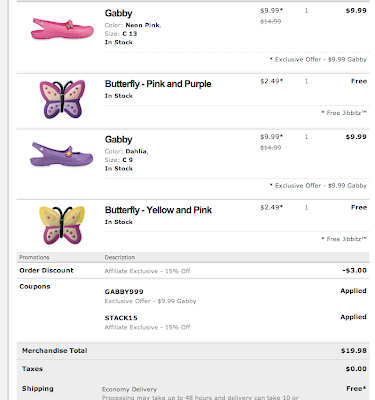
Task: Click the Dahlia color label
Action: click(x=137, y=151)
